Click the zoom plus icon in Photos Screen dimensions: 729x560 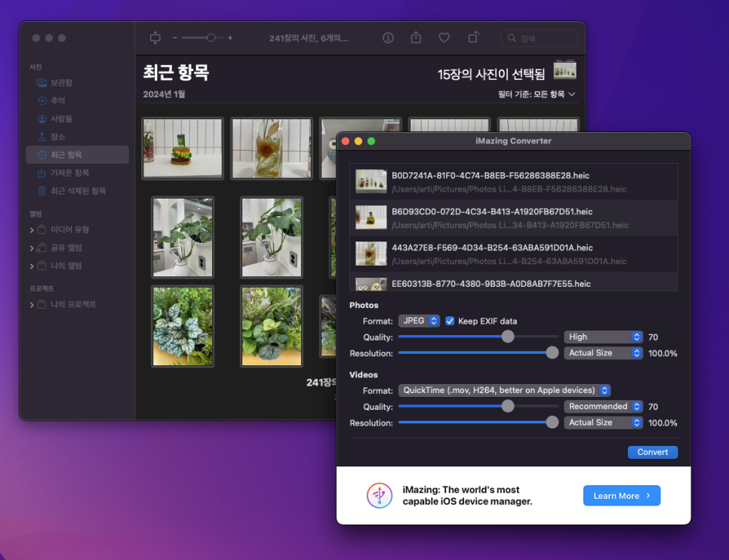point(230,38)
